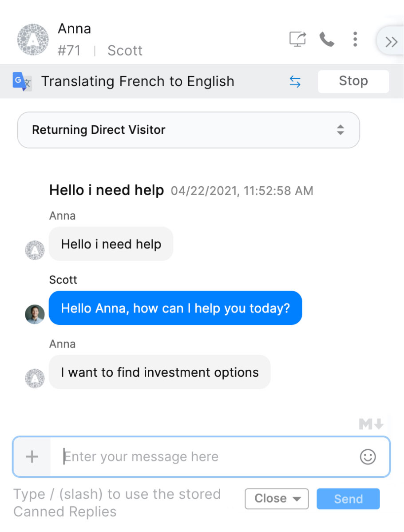Click Anna's avatar in the header

pyautogui.click(x=33, y=40)
